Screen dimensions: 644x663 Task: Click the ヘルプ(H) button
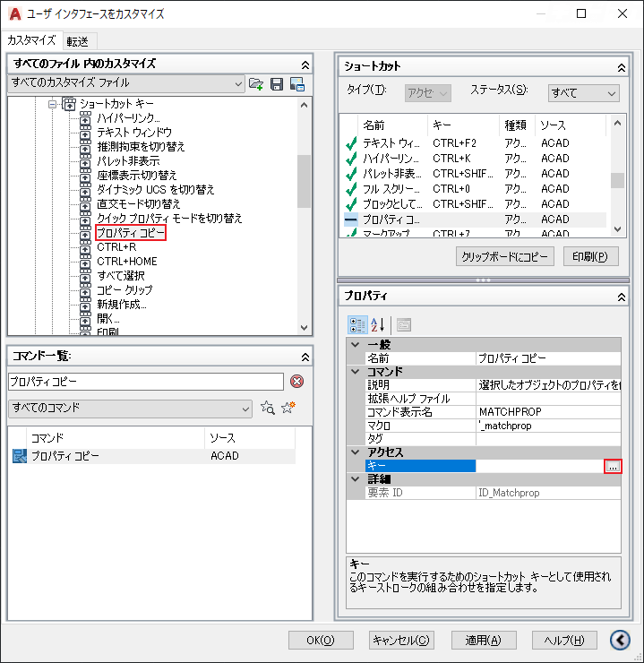pyautogui.click(x=564, y=641)
